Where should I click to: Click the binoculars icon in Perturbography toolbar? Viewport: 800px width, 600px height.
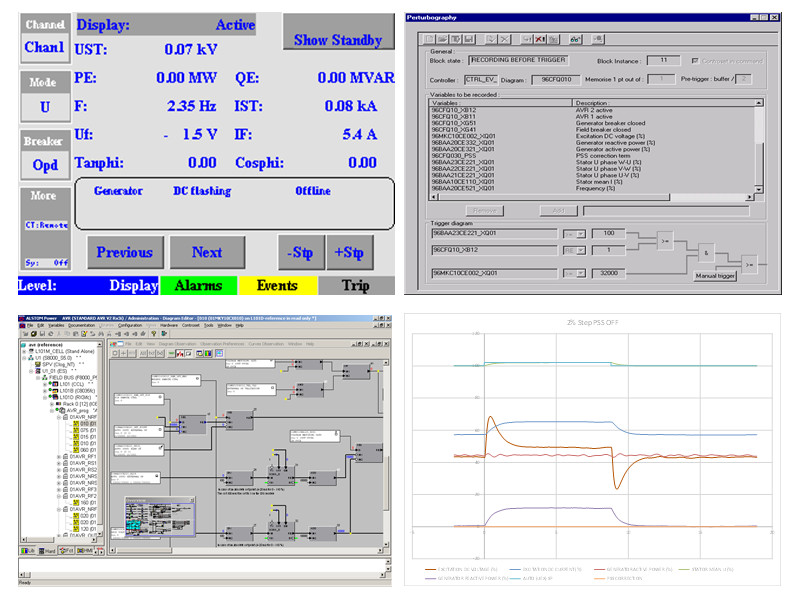(x=575, y=38)
